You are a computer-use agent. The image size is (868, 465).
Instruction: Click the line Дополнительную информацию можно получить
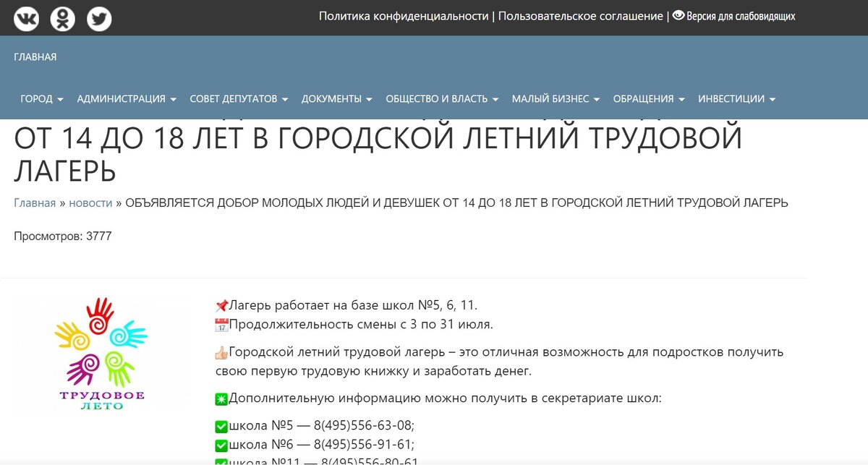(x=445, y=398)
